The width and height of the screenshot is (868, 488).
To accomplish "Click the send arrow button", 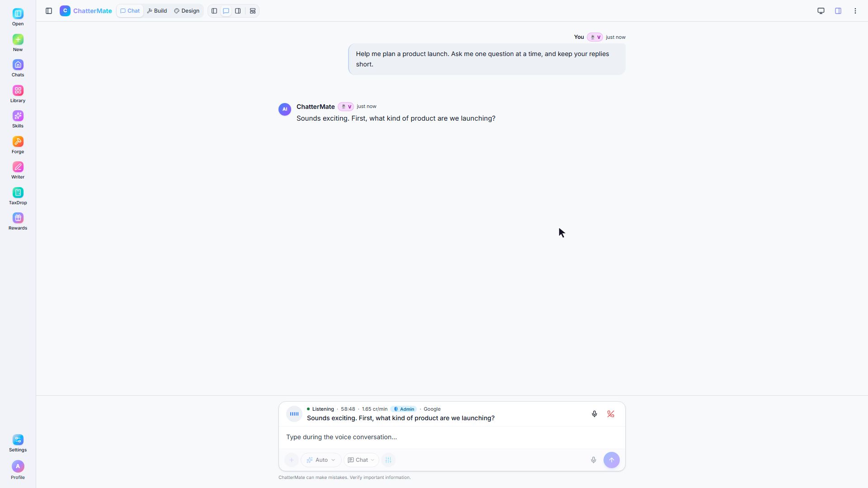I will (x=612, y=460).
